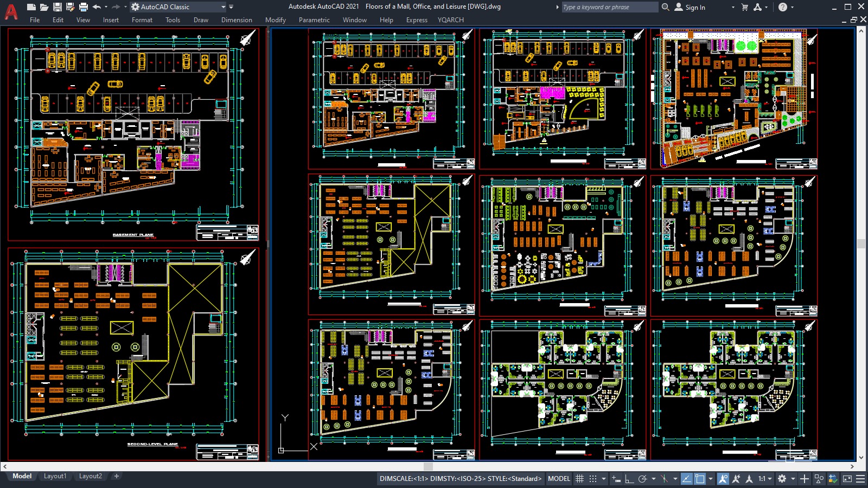Open status bar Customization hamburger icon
This screenshot has width=868, height=488.
pyautogui.click(x=860, y=479)
